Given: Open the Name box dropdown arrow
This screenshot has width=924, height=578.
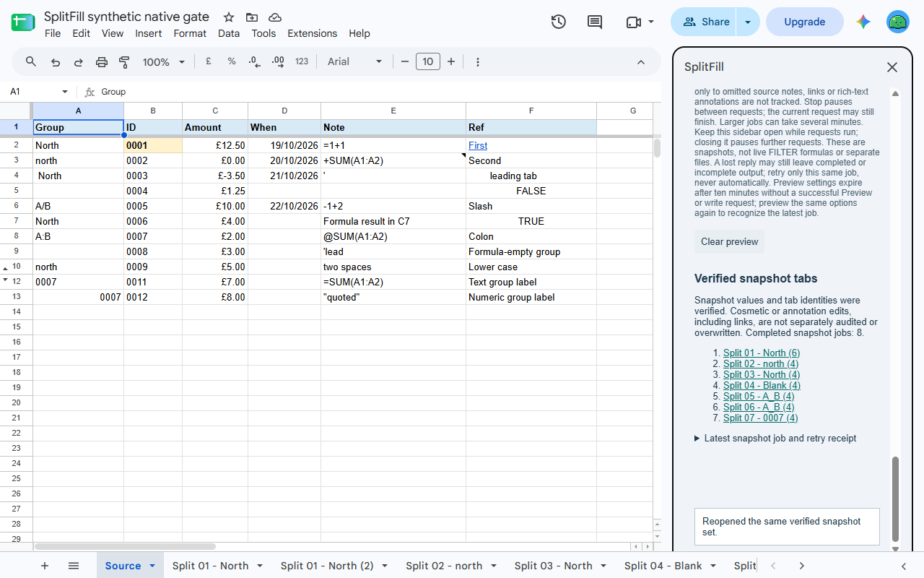Looking at the screenshot, I should tap(65, 92).
